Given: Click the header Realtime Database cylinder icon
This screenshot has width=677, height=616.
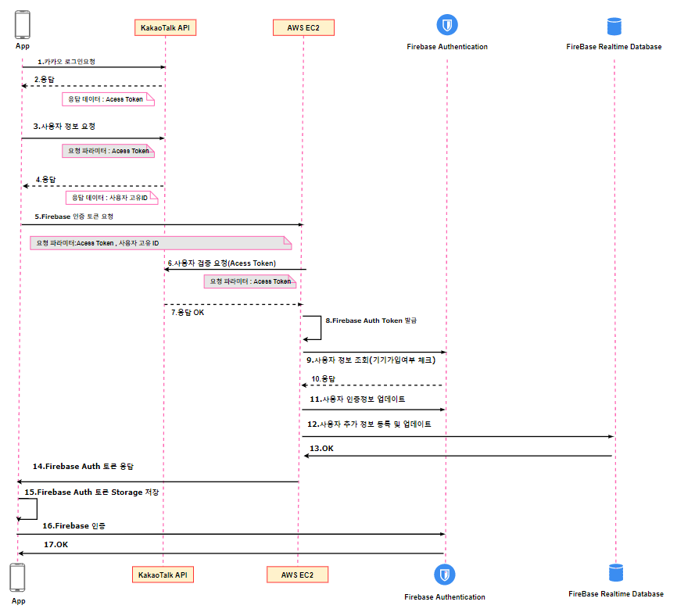Looking at the screenshot, I should point(614,27).
